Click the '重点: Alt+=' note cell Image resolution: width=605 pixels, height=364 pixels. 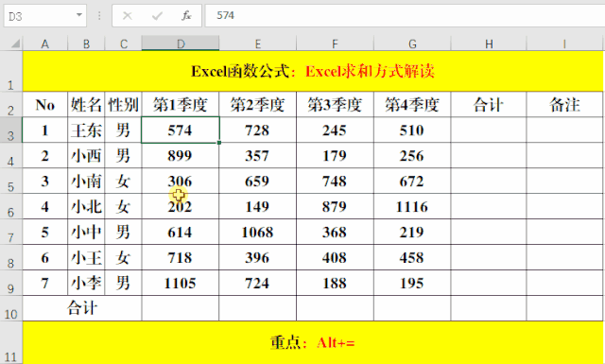(x=313, y=343)
